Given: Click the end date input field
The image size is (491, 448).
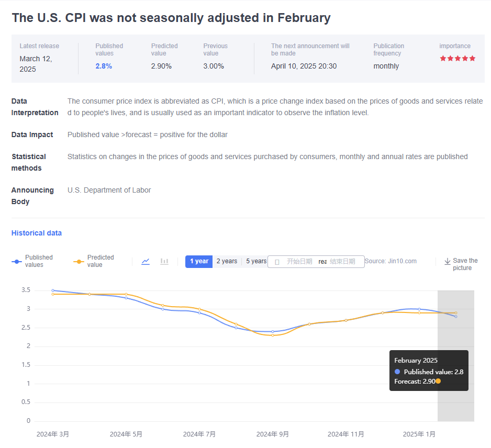Looking at the screenshot, I should pos(343,262).
